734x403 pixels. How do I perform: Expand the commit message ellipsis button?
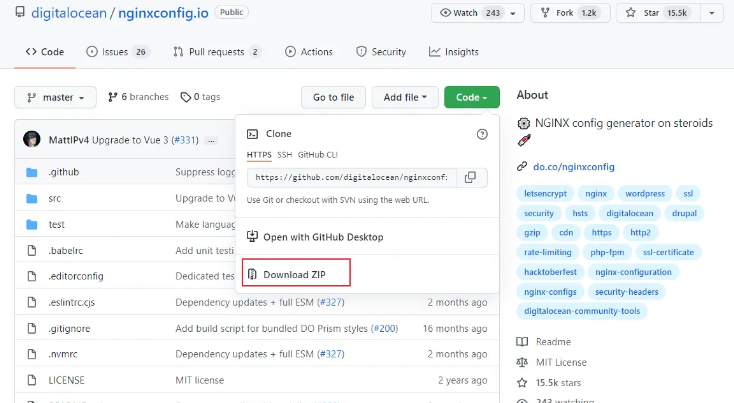[x=212, y=140]
